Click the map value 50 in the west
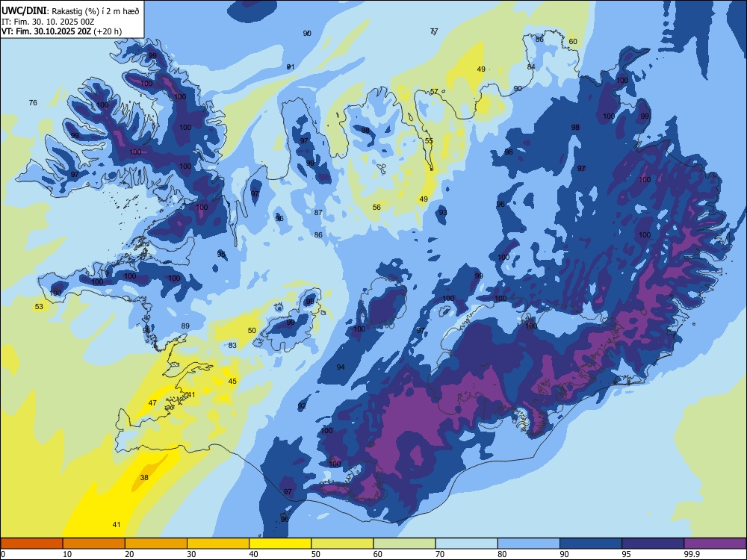This screenshot has height=560, width=747. [x=252, y=331]
